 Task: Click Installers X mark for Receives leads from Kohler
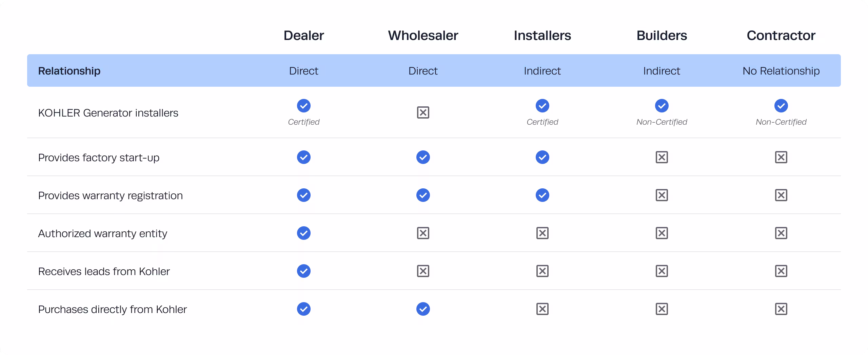click(542, 271)
